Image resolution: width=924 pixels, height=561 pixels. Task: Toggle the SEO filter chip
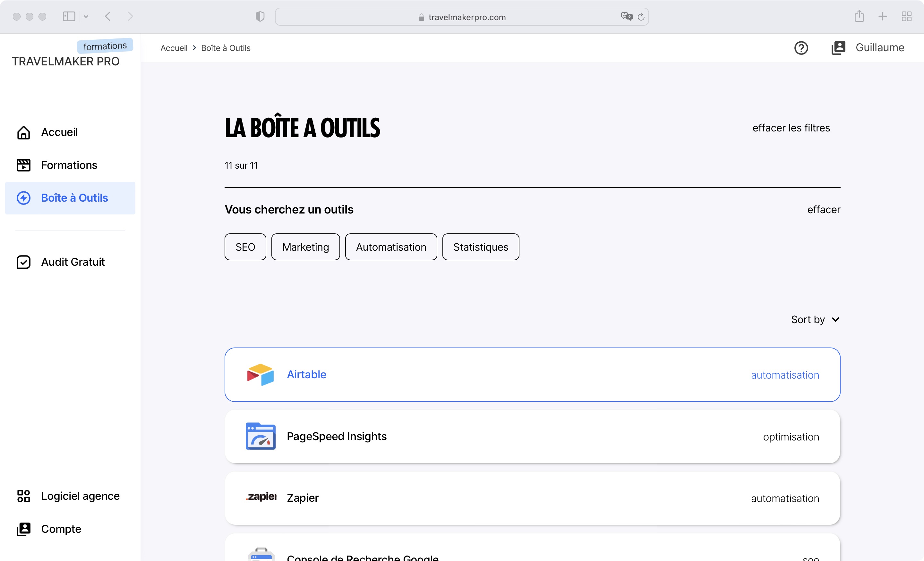[245, 247]
